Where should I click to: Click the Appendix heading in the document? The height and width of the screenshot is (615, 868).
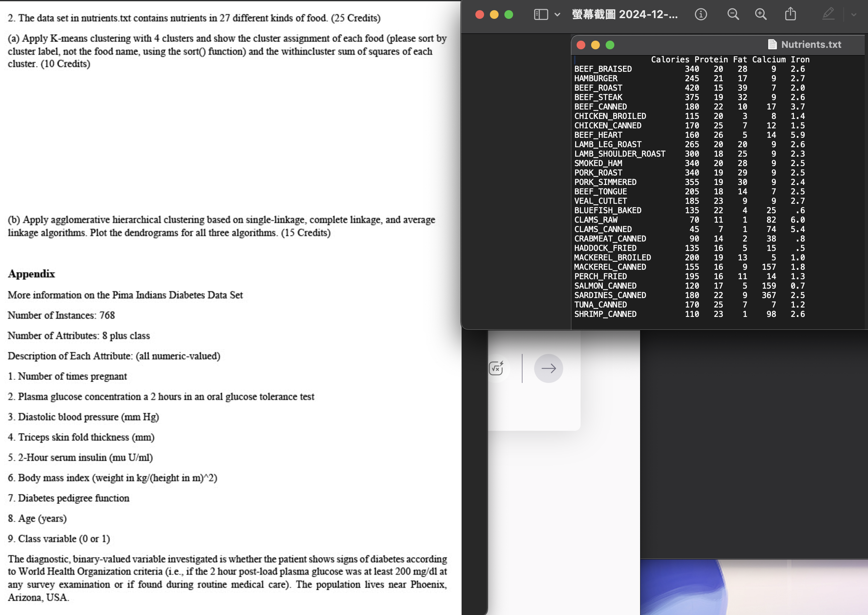click(x=31, y=273)
